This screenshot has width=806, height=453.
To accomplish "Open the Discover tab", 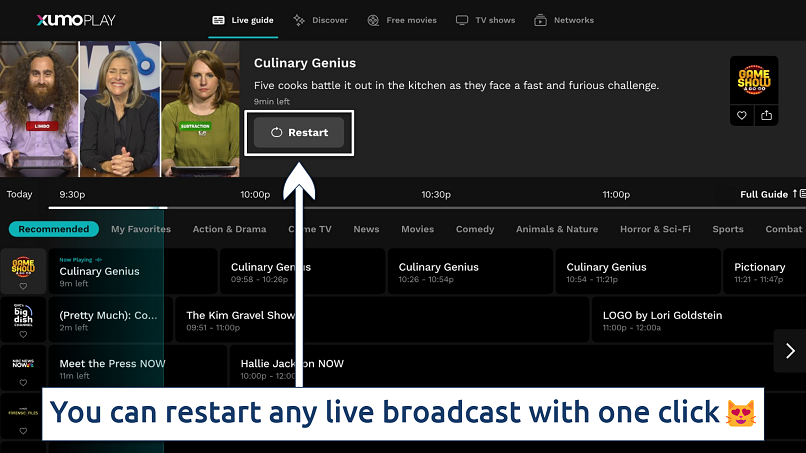I will coord(321,20).
